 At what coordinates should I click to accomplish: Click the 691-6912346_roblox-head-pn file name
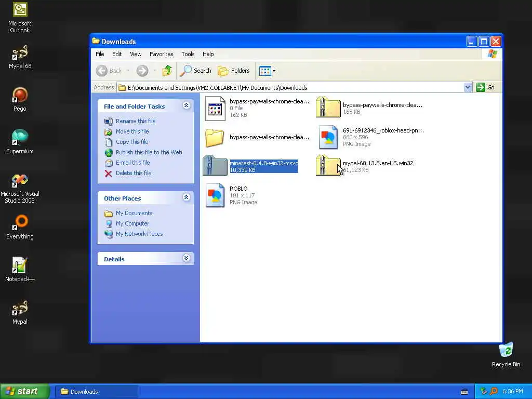(383, 130)
